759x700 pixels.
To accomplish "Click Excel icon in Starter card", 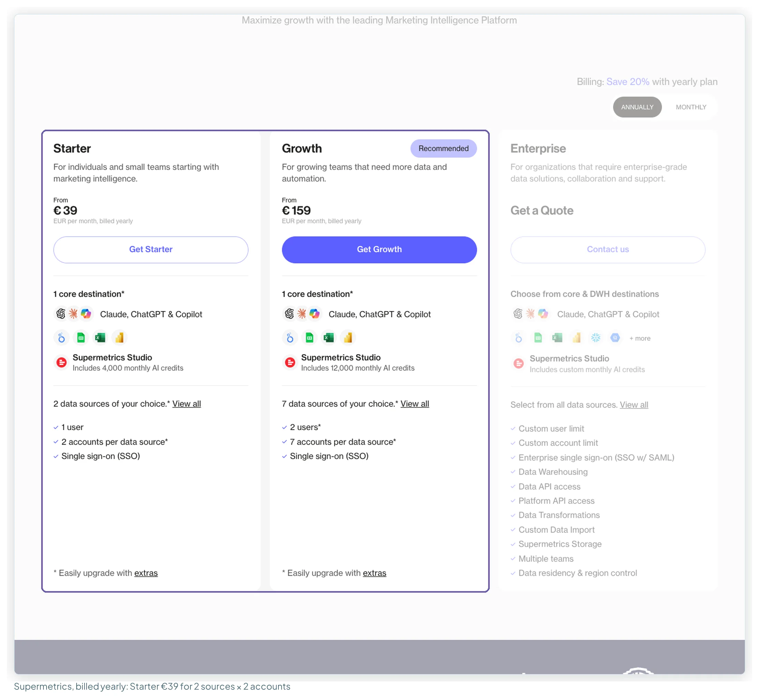I will pyautogui.click(x=100, y=338).
